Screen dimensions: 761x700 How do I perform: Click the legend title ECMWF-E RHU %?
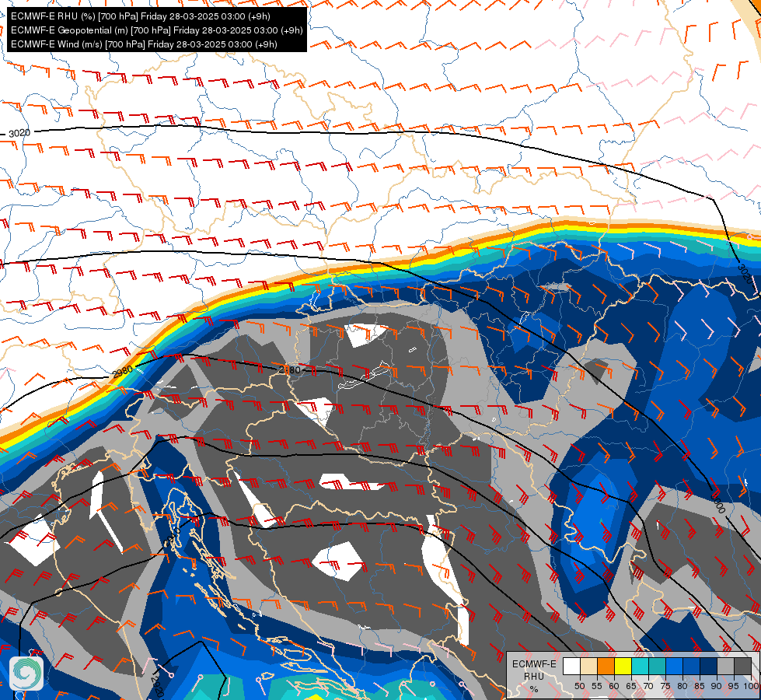pyautogui.click(x=534, y=676)
